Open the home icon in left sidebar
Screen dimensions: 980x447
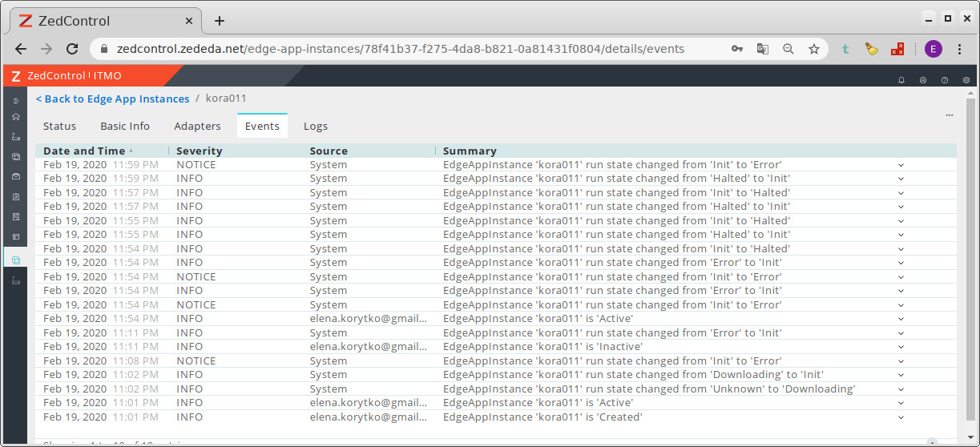coord(16,117)
